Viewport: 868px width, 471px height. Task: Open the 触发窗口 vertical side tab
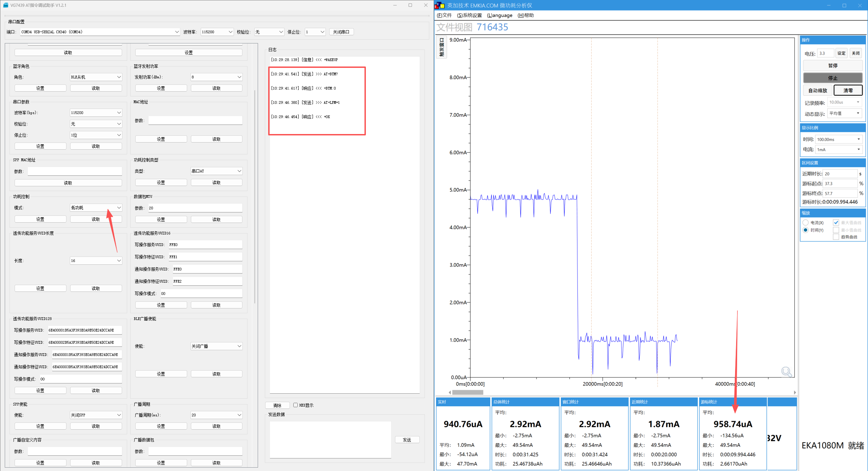441,48
